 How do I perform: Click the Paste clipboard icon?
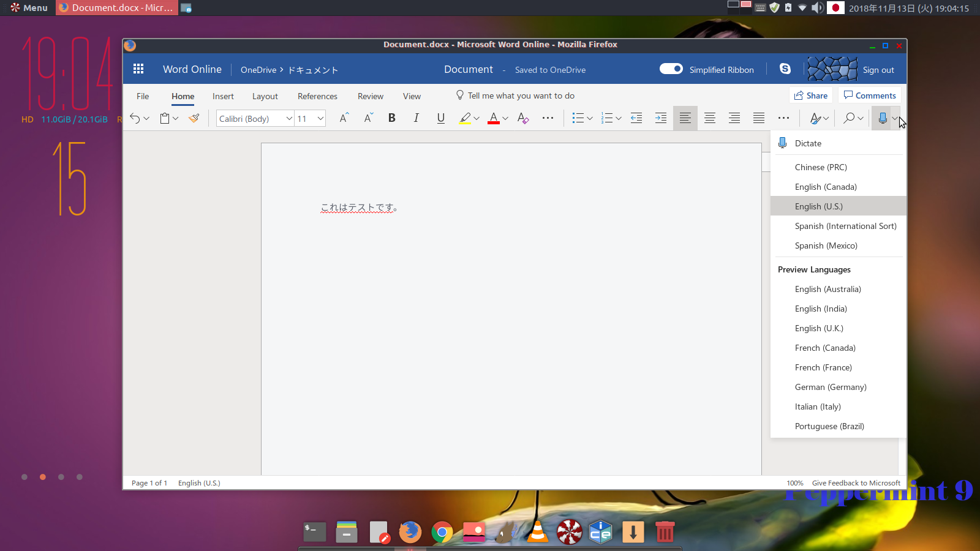(x=165, y=118)
